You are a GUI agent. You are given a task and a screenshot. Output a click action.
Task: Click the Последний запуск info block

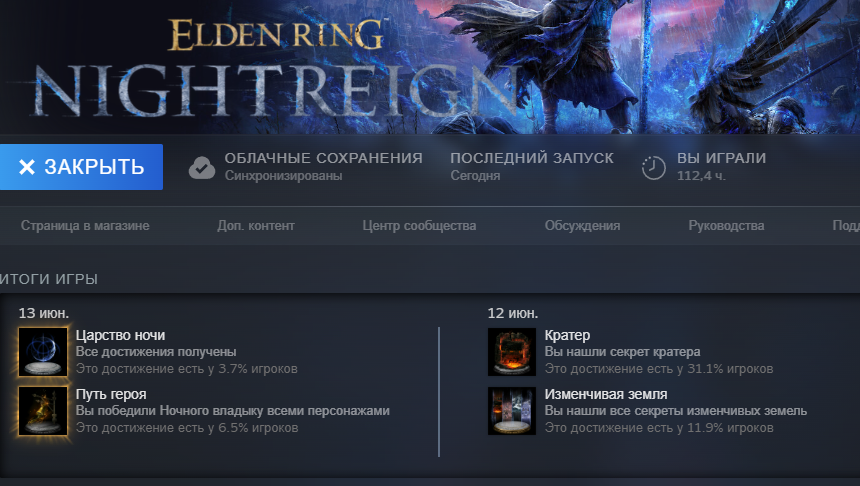(532, 167)
